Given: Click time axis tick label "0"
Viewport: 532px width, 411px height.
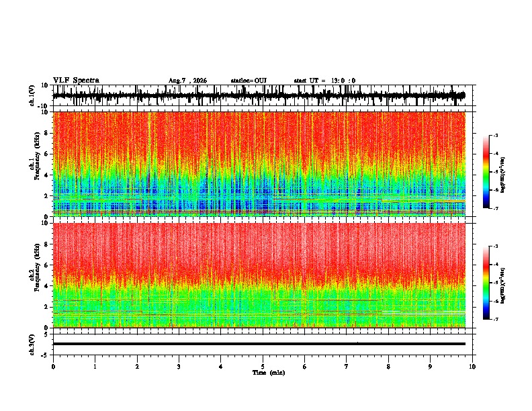Looking at the screenshot, I should pos(53,367).
